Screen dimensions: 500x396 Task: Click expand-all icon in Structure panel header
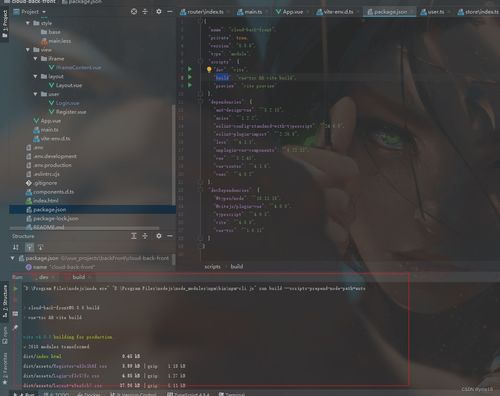pyautogui.click(x=134, y=236)
